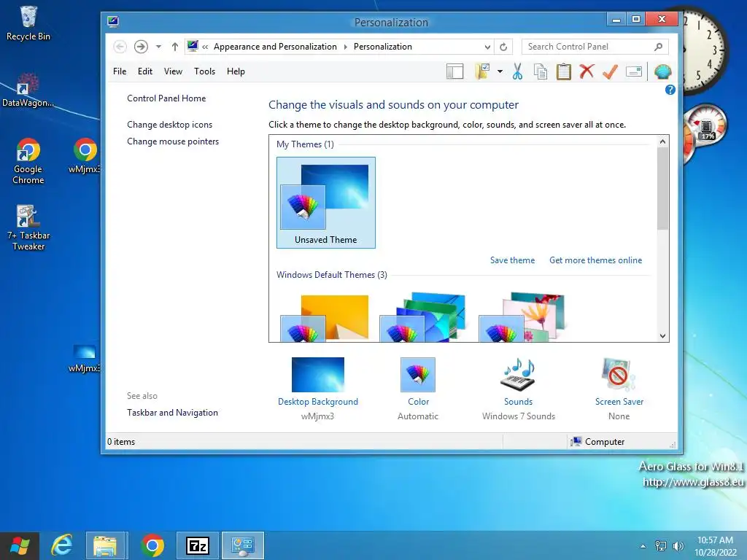
Task: Click the Classic Shell settings icon
Action: [662, 71]
